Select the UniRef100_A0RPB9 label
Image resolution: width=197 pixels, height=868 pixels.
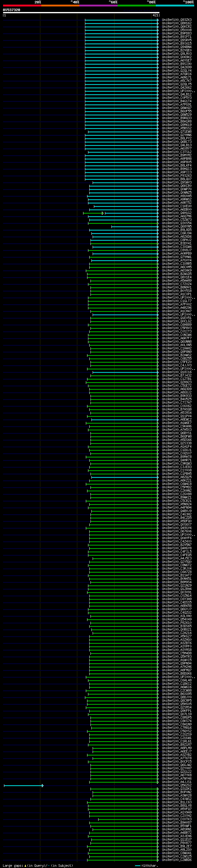(x=177, y=254)
